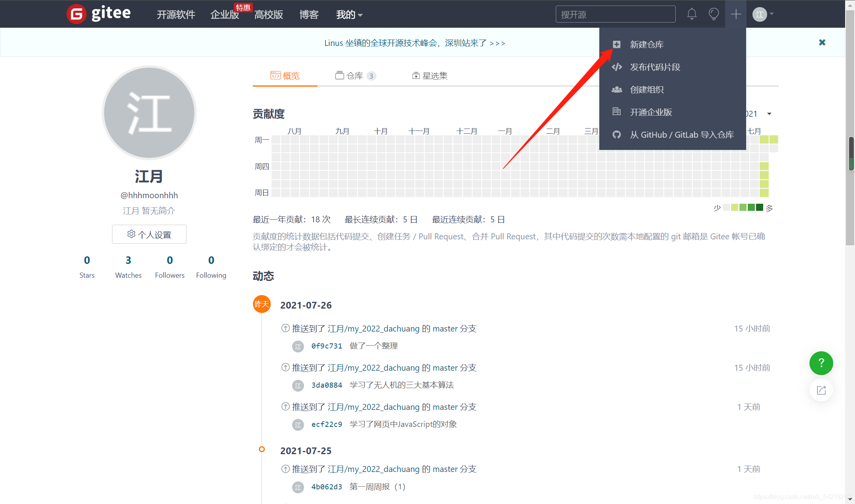This screenshot has width=855, height=504.
Task: Dismiss the announcement banner close button
Action: coord(822,42)
